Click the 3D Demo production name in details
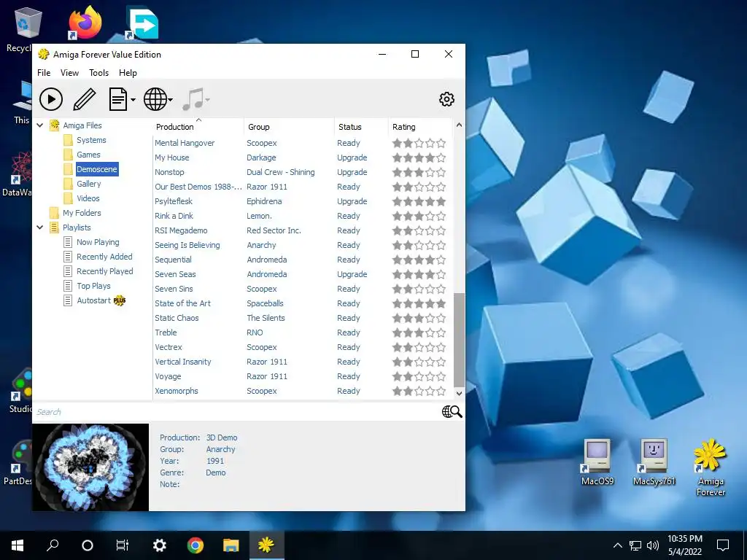The image size is (747, 560). [222, 437]
